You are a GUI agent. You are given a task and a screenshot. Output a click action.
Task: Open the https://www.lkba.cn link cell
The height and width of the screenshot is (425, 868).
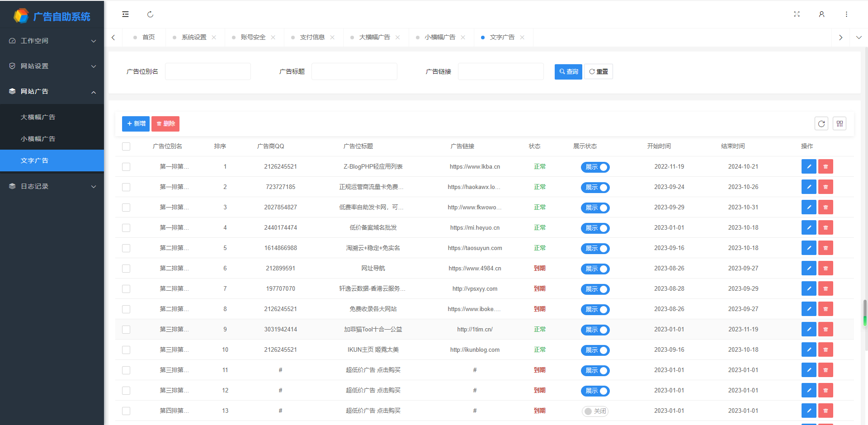pyautogui.click(x=475, y=166)
